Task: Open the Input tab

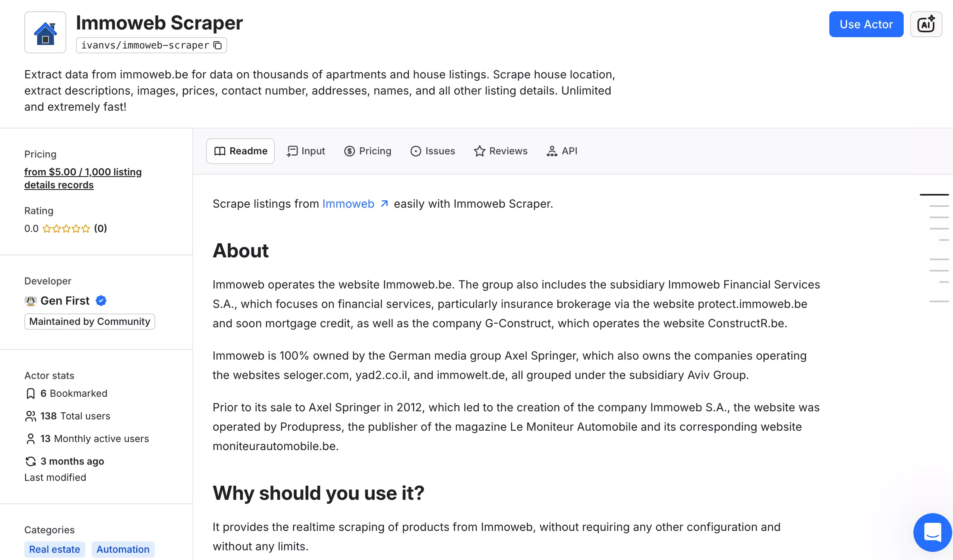Action: coord(306,151)
